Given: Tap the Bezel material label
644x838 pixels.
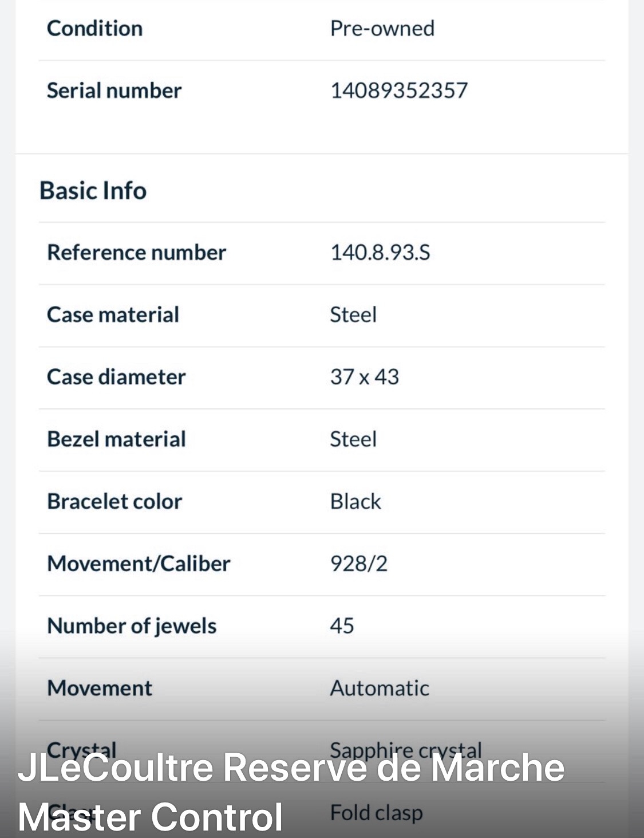Looking at the screenshot, I should coord(116,439).
